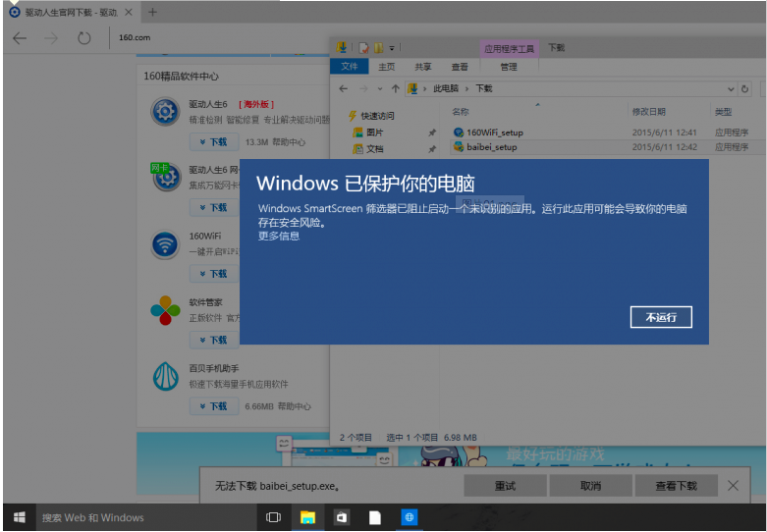Click the 下载 button for 百贝手机助手
Viewport: 767px width, 532px height.
[x=214, y=405]
